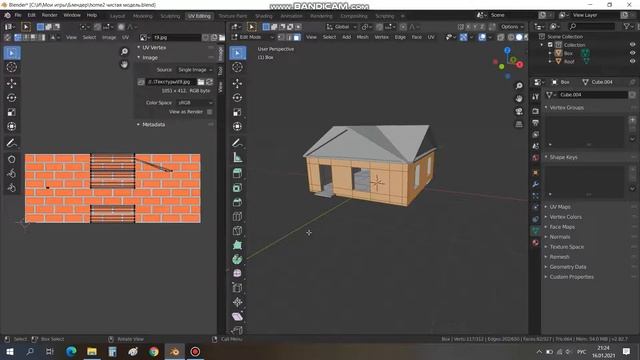Open the UV menu in UV editor header
Image resolution: width=640 pixels, height=360 pixels.
[125, 37]
